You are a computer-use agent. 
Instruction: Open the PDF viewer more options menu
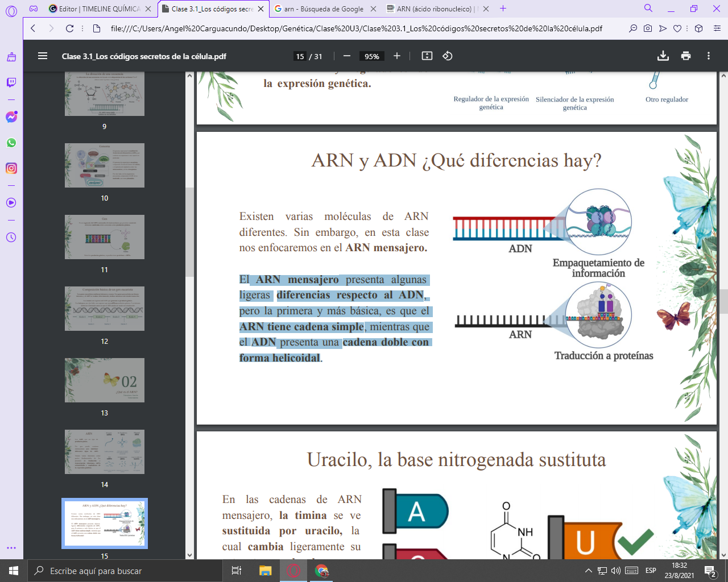709,56
